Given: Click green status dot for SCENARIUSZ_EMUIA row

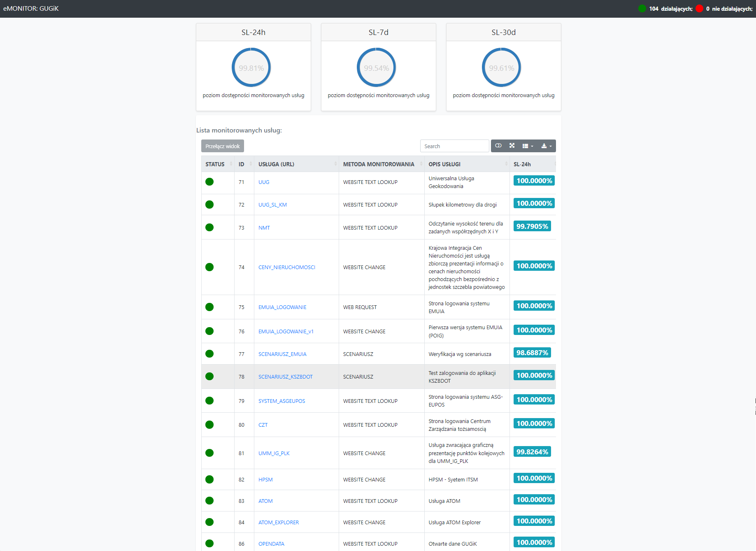Looking at the screenshot, I should coord(209,353).
